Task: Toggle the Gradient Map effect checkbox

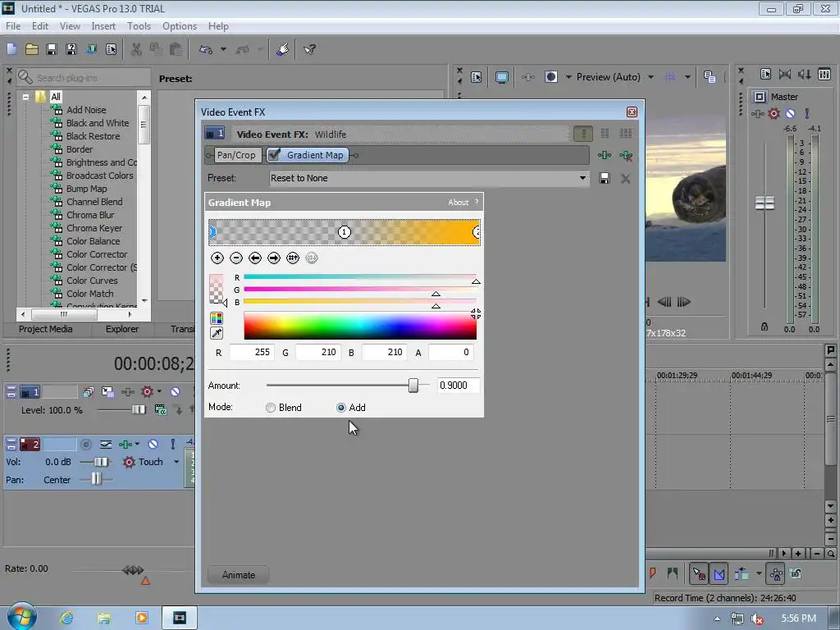Action: click(274, 155)
